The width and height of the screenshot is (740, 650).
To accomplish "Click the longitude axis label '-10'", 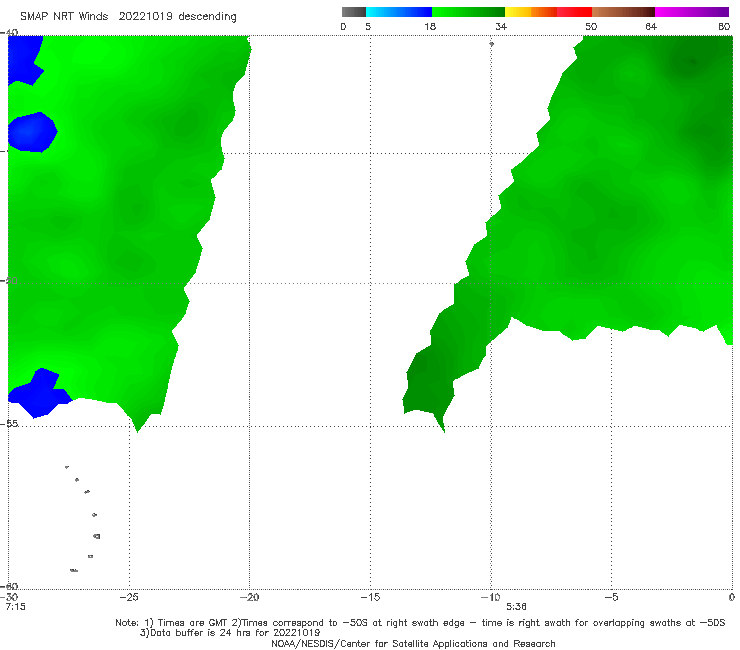I will point(490,597).
